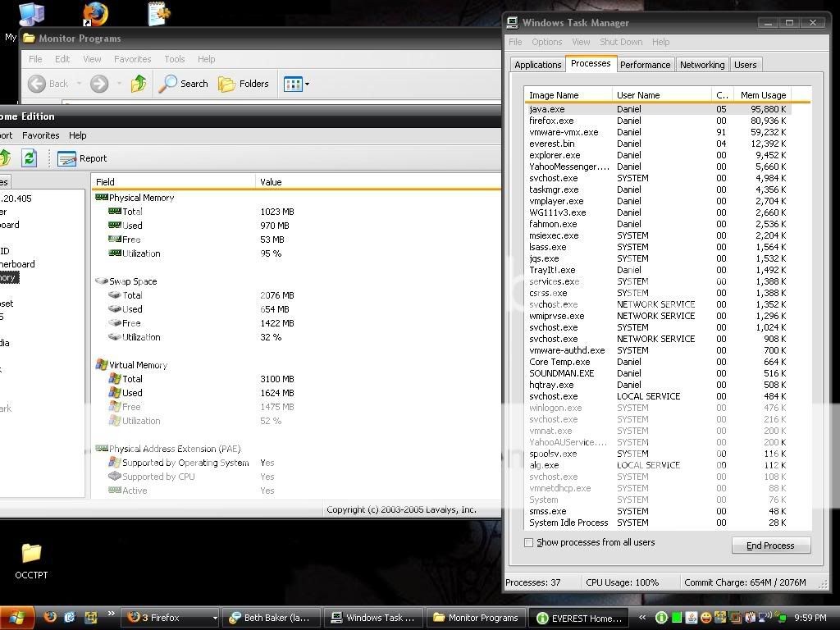840x630 pixels.
Task: Enable Show processes from all users
Action: click(x=529, y=542)
